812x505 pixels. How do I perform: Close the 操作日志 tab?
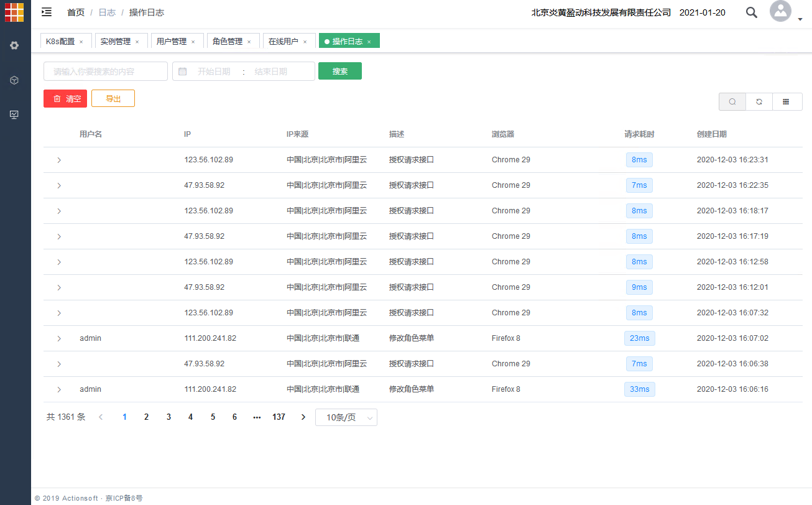369,42
